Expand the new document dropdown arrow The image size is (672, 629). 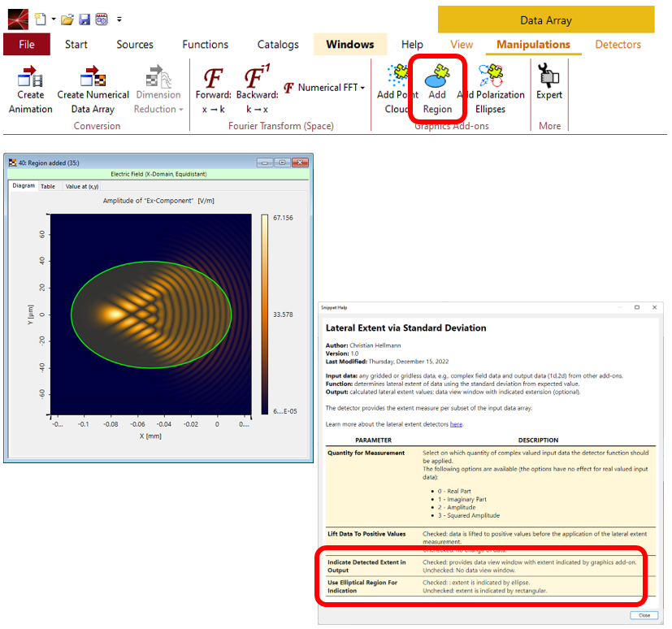(x=53, y=19)
